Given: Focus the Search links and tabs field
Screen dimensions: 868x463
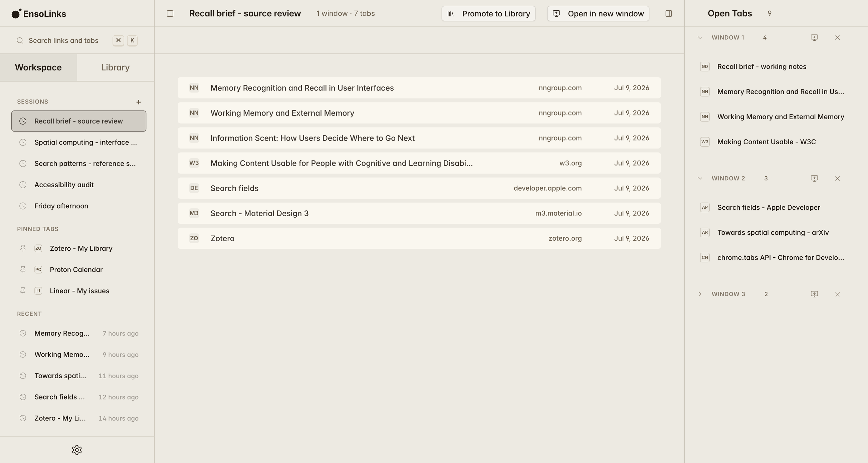Looking at the screenshot, I should point(77,40).
